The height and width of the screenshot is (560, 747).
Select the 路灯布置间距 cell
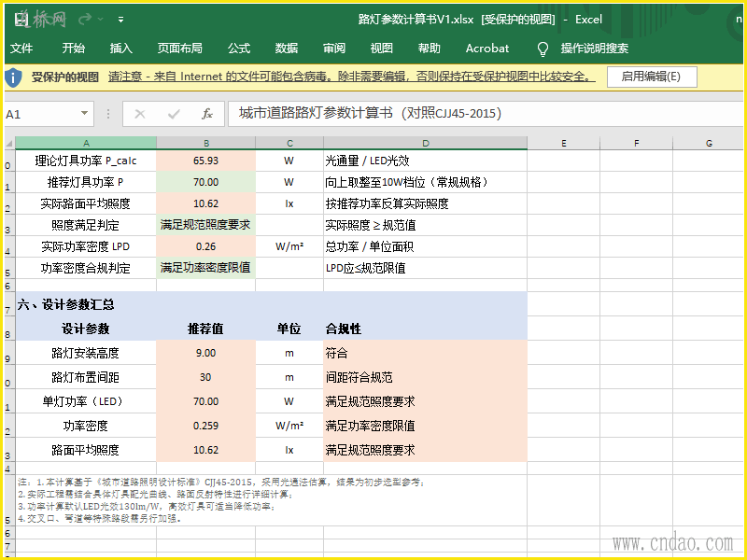point(86,377)
